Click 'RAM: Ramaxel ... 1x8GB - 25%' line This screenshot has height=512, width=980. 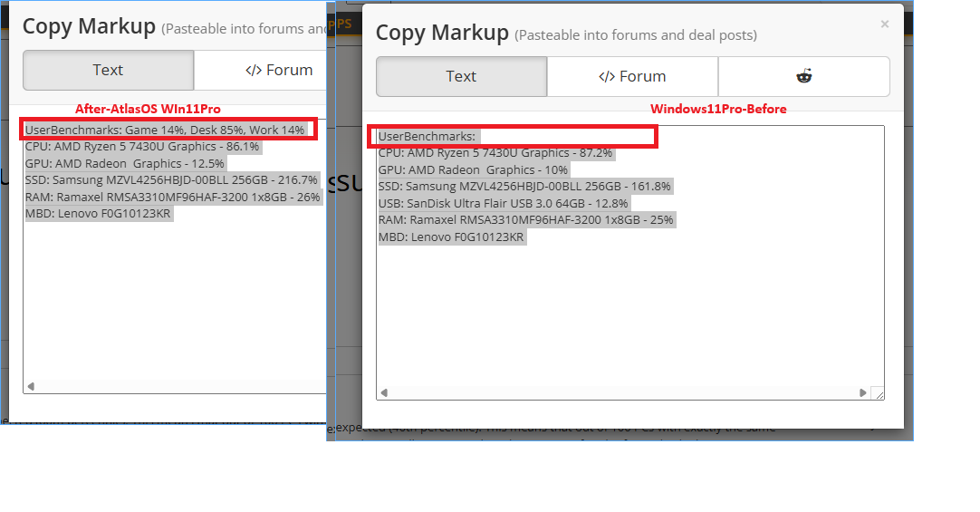click(525, 219)
